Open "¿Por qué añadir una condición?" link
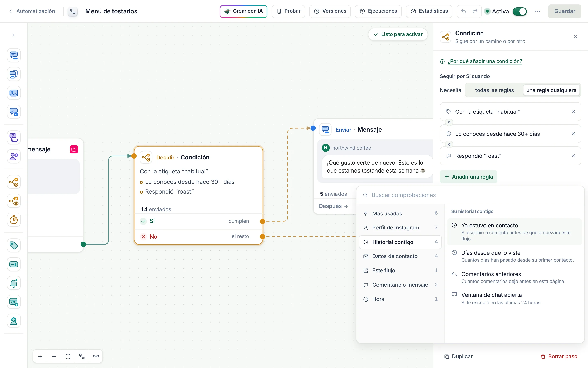This screenshot has width=588, height=368. coord(484,61)
